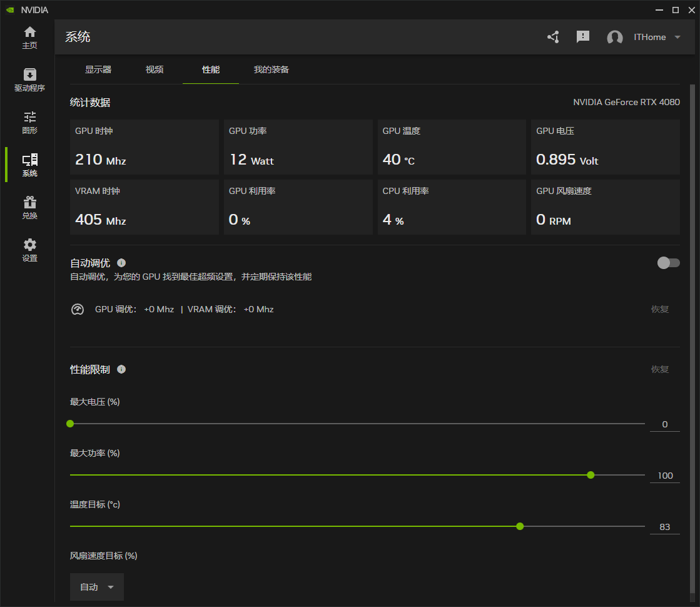
Task: Click 恢复 next to GPU 调优 stats
Action: (659, 309)
